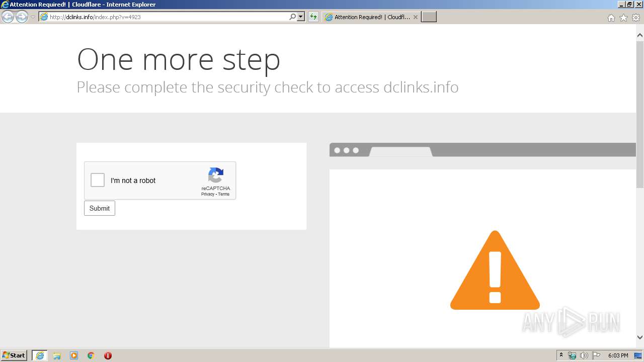This screenshot has height=362, width=644.
Task: Go forward with the browser Forward arrow
Action: point(22,17)
